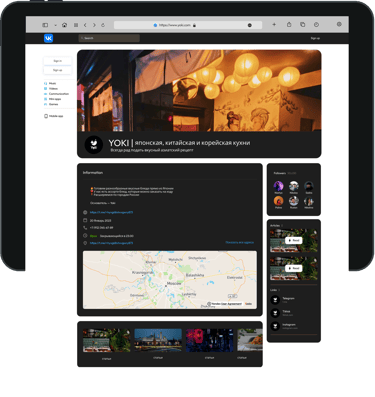The image size is (375, 397).
Task: Open Mobile app in the left menu
Action: pyautogui.click(x=54, y=116)
